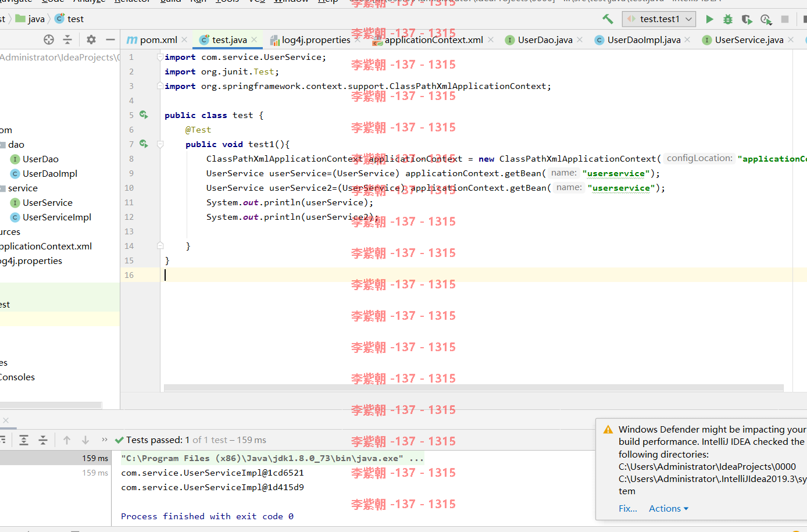
Task: Open the test.test1 run configuration dropdown
Action: point(659,19)
